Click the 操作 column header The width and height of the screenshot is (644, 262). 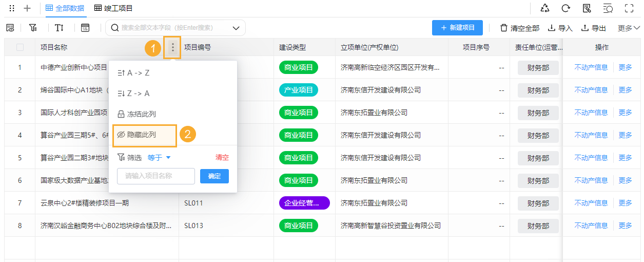[602, 47]
